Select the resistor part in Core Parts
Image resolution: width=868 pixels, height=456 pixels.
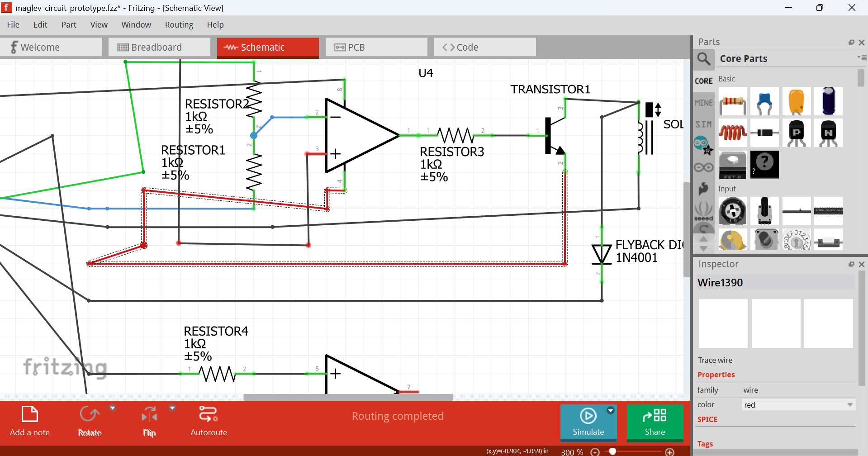(733, 102)
